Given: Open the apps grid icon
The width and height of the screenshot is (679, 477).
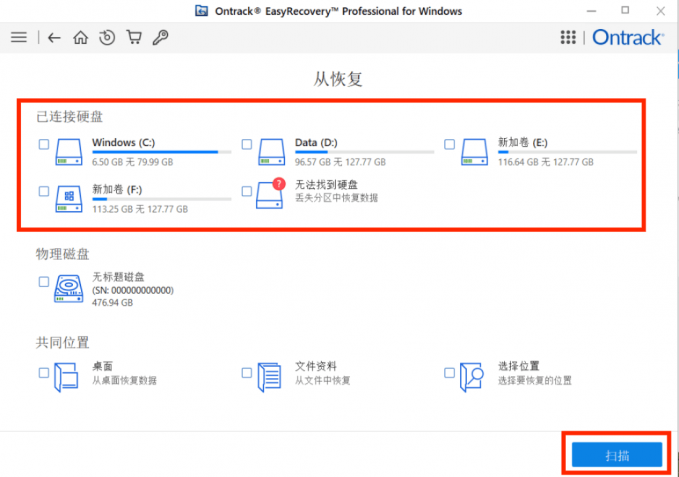Looking at the screenshot, I should click(568, 38).
